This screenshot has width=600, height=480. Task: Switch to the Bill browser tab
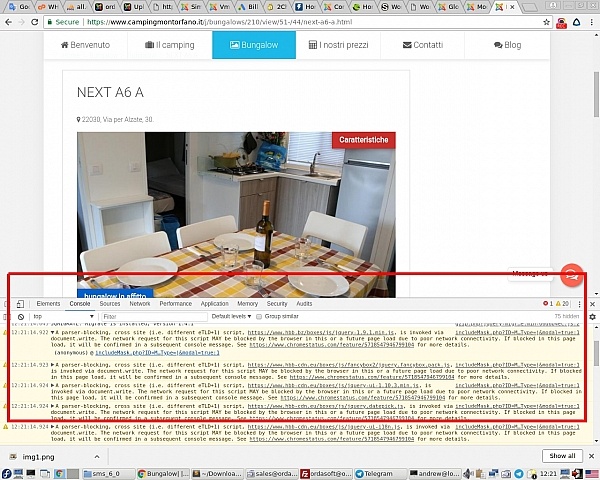[x=249, y=7]
